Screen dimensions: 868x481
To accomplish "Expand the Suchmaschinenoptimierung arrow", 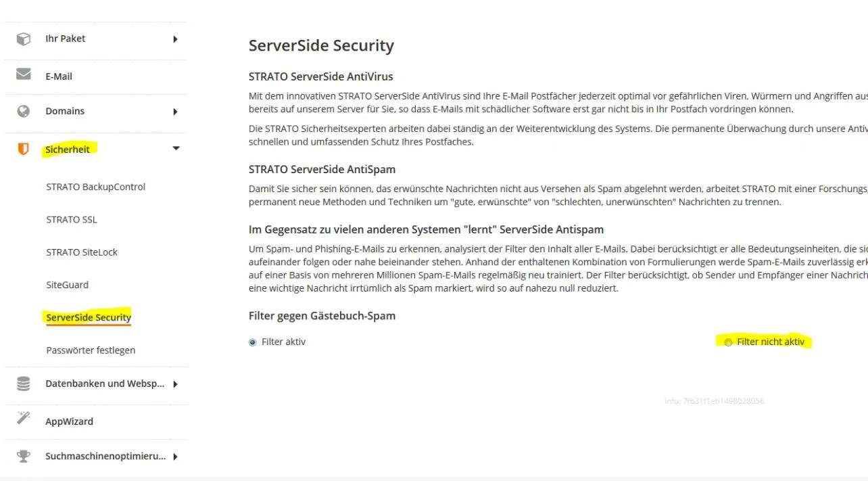I will coord(175,457).
